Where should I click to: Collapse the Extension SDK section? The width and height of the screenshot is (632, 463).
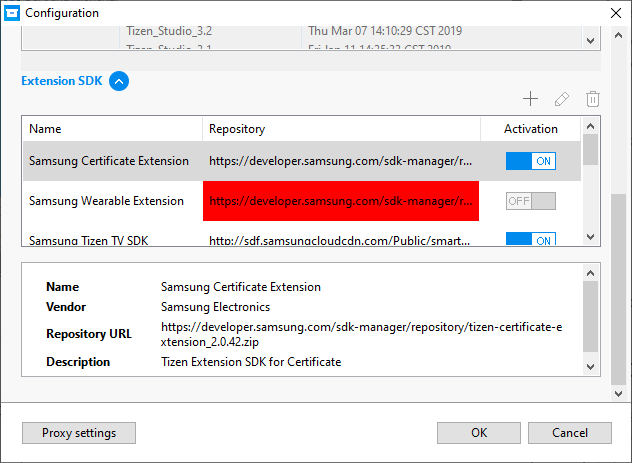pos(119,82)
